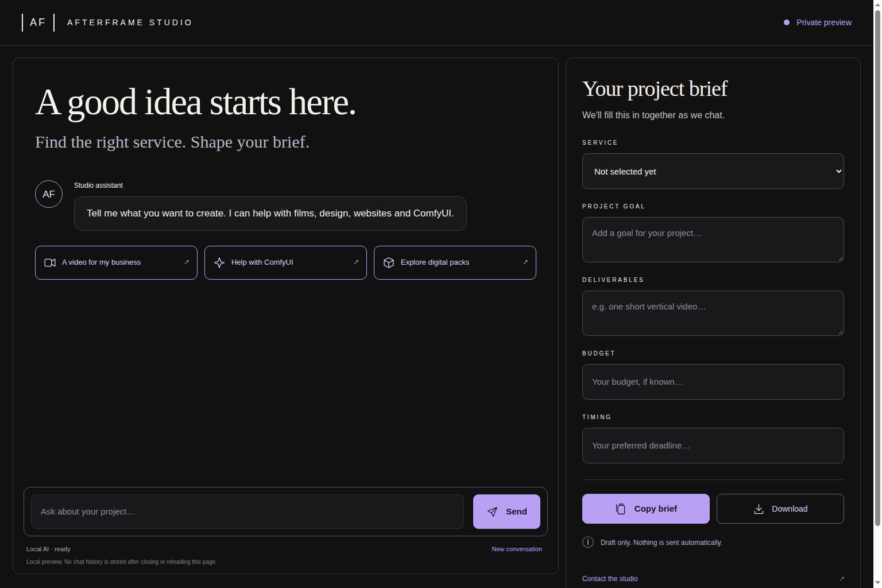Image resolution: width=882 pixels, height=588 pixels.
Task: Click 'We'll fill this in together' text
Action: 653,115
